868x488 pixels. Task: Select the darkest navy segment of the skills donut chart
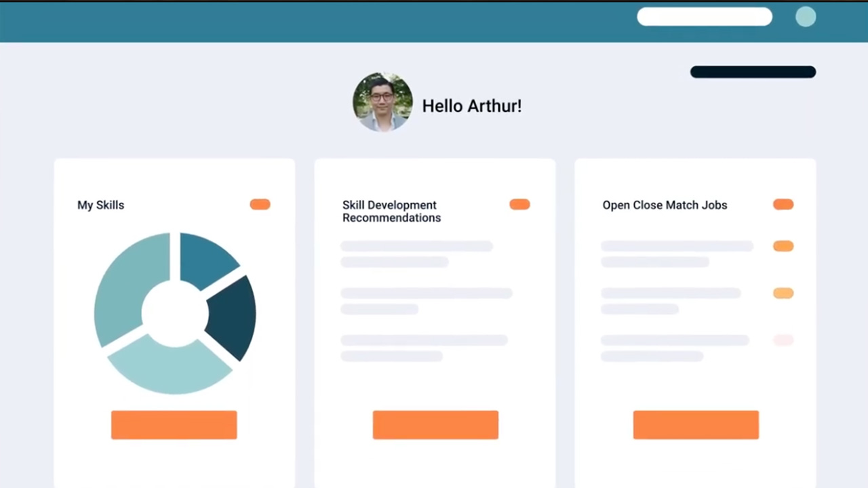pos(234,317)
